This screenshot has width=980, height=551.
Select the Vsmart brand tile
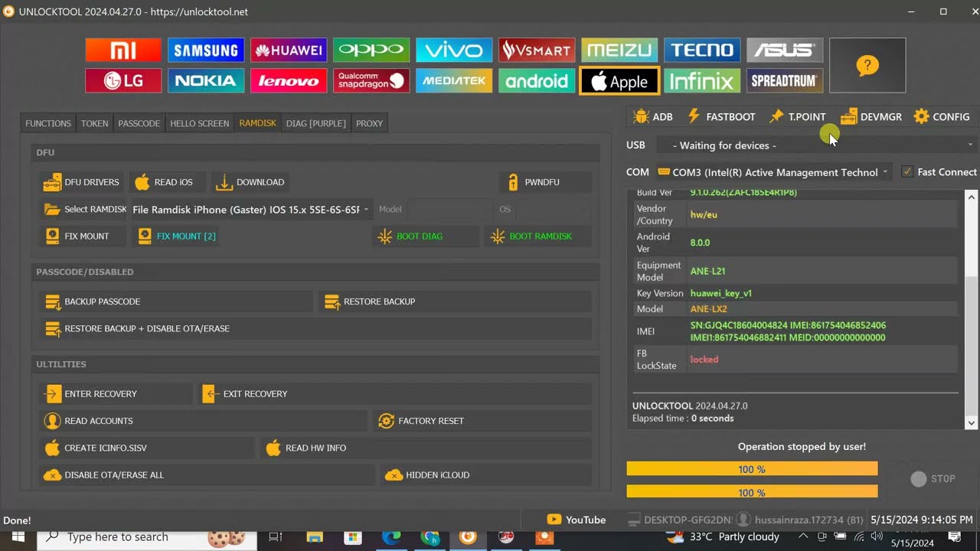[537, 51]
